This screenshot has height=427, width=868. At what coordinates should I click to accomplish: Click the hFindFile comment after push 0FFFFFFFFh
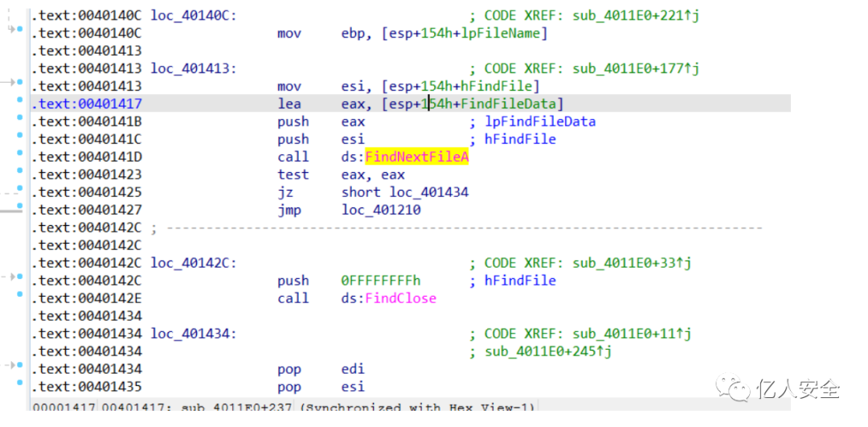tap(520, 281)
